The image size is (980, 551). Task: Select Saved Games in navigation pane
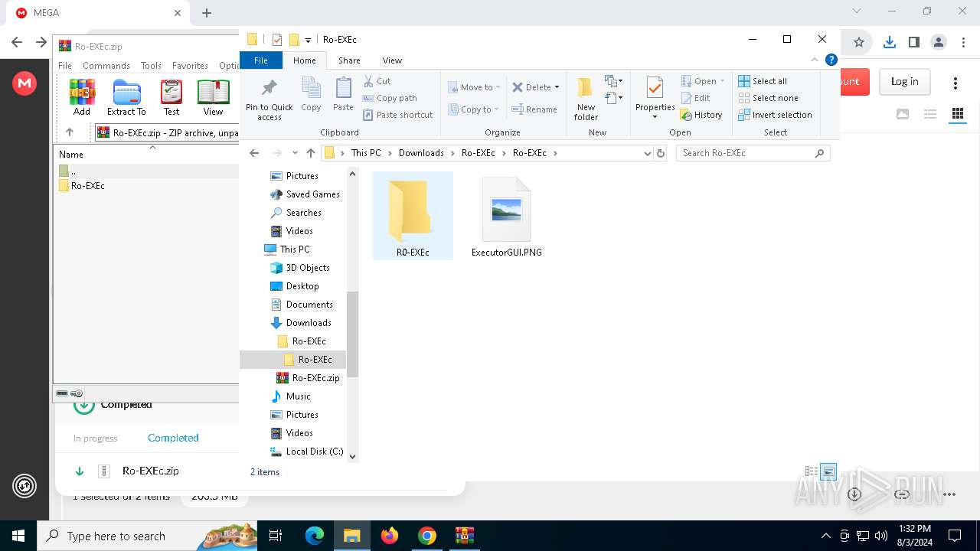[x=305, y=194]
